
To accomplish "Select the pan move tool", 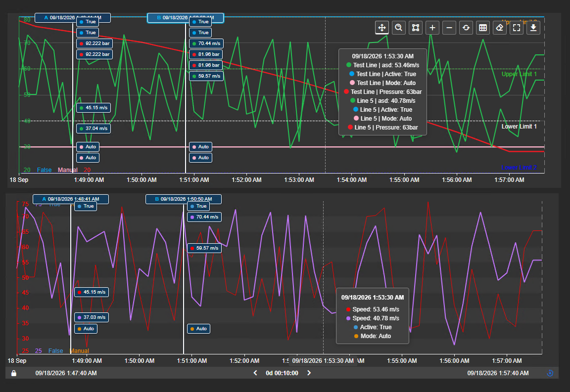I will [x=381, y=28].
